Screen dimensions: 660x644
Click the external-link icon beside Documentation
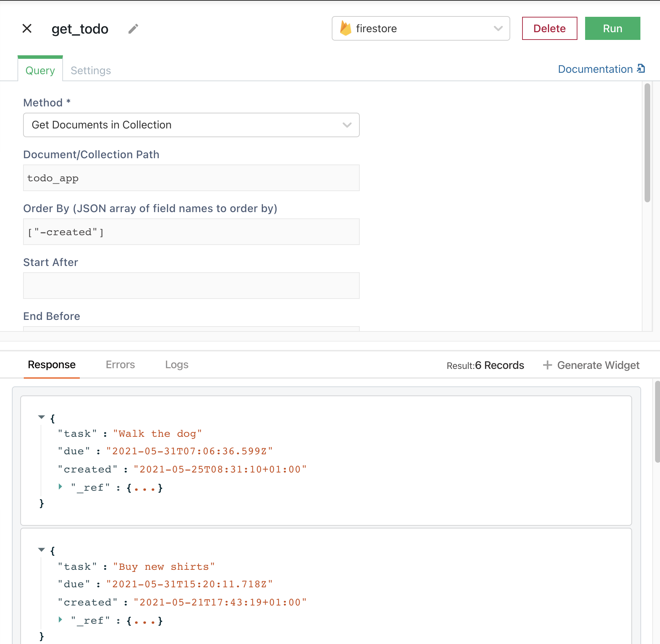click(x=641, y=69)
